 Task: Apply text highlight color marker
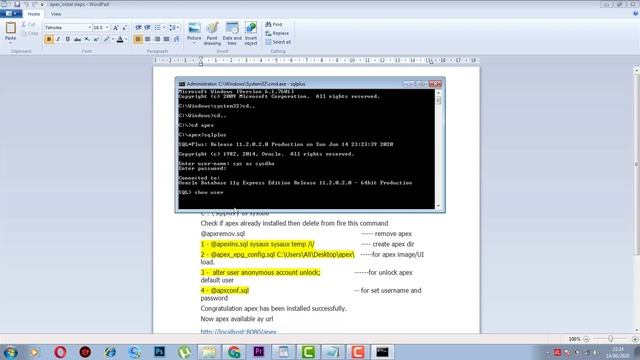[x=107, y=39]
